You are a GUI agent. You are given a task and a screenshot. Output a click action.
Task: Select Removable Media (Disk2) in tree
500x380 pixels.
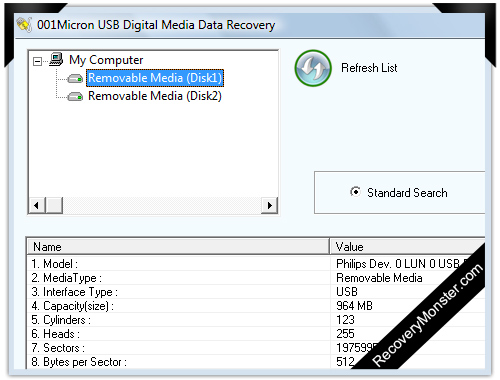point(155,96)
